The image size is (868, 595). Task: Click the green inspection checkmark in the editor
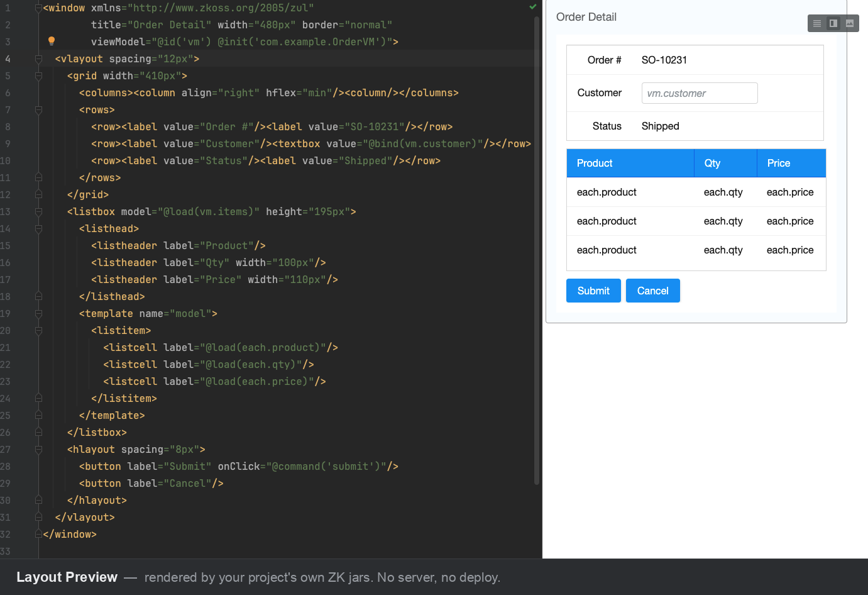[x=533, y=7]
